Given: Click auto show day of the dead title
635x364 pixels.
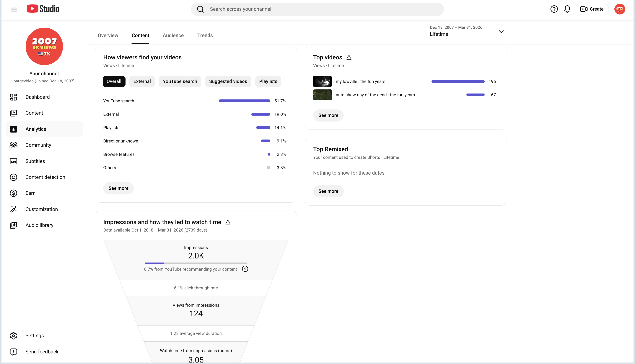Looking at the screenshot, I should pyautogui.click(x=375, y=95).
